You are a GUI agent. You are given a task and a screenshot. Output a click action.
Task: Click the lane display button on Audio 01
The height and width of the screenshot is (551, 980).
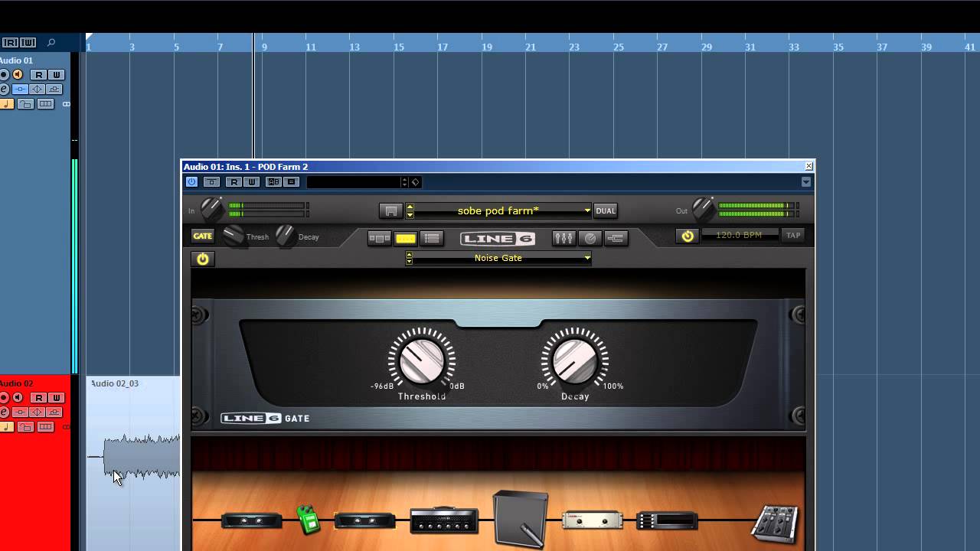(x=46, y=104)
